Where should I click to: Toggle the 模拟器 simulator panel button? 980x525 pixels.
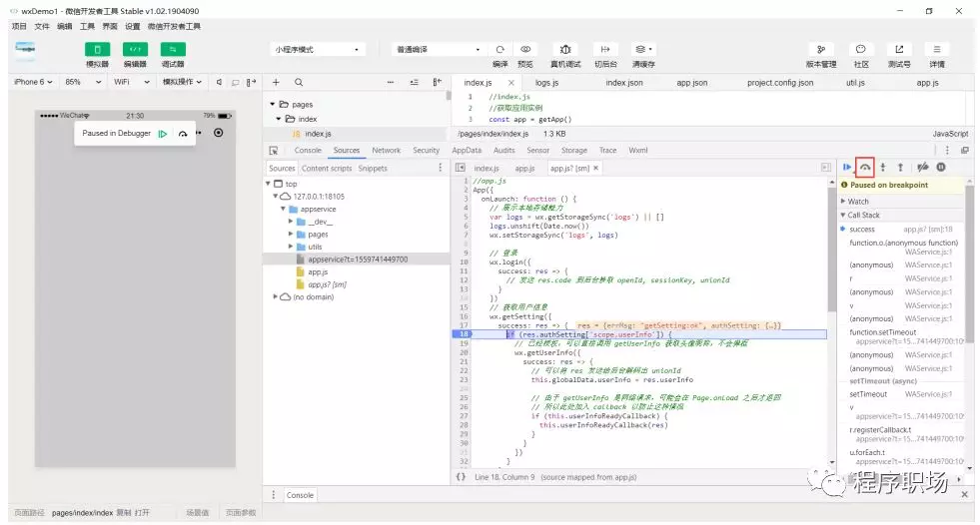pos(97,49)
